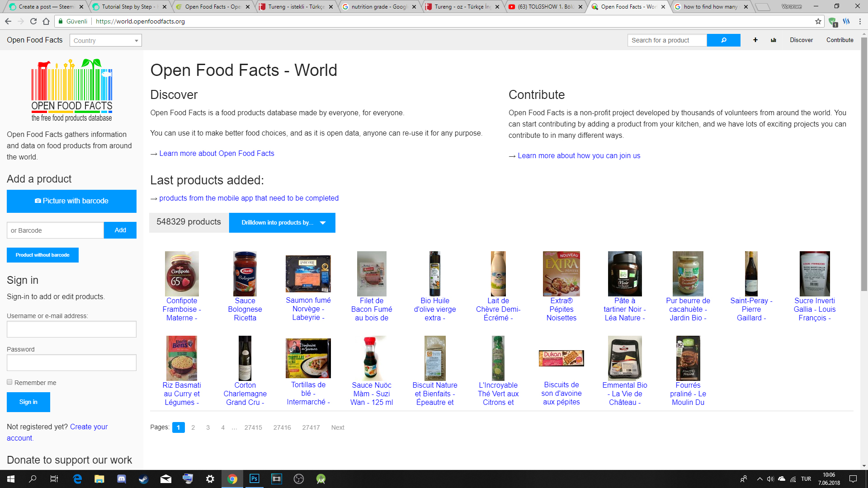Click Picture with barcode button
868x488 pixels.
tap(71, 201)
